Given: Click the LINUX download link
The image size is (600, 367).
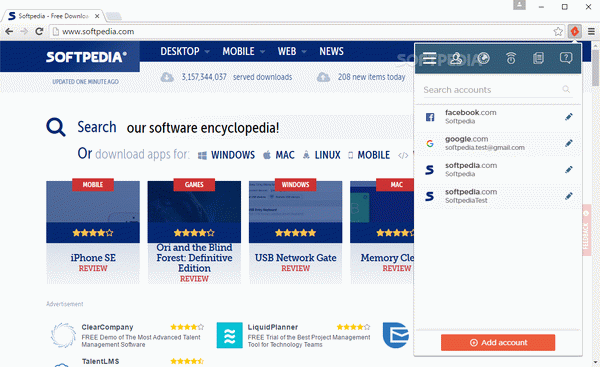Looking at the screenshot, I should (321, 155).
